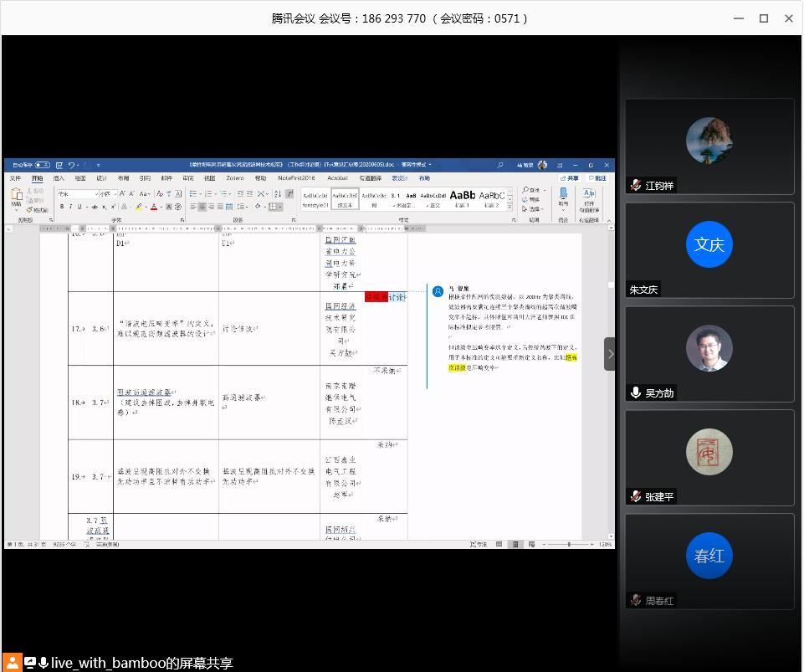Click 张建平's muted microphone icon
Viewport: 804px width, 672px height.
pyautogui.click(x=636, y=496)
